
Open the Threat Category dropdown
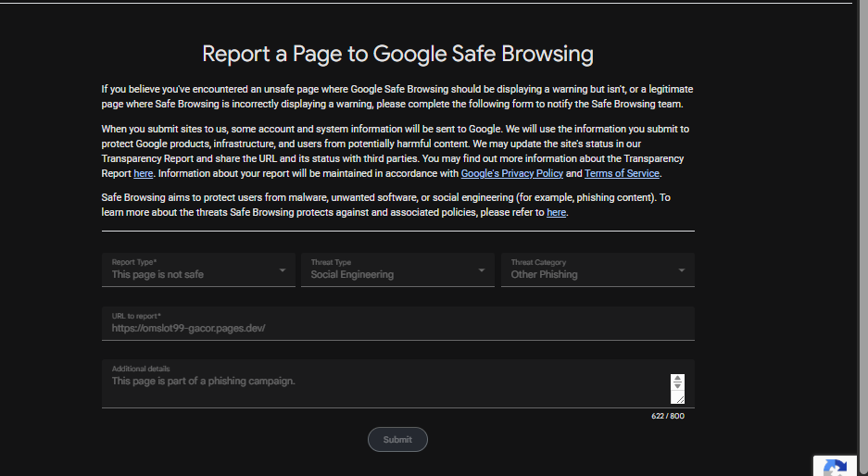[x=598, y=269]
